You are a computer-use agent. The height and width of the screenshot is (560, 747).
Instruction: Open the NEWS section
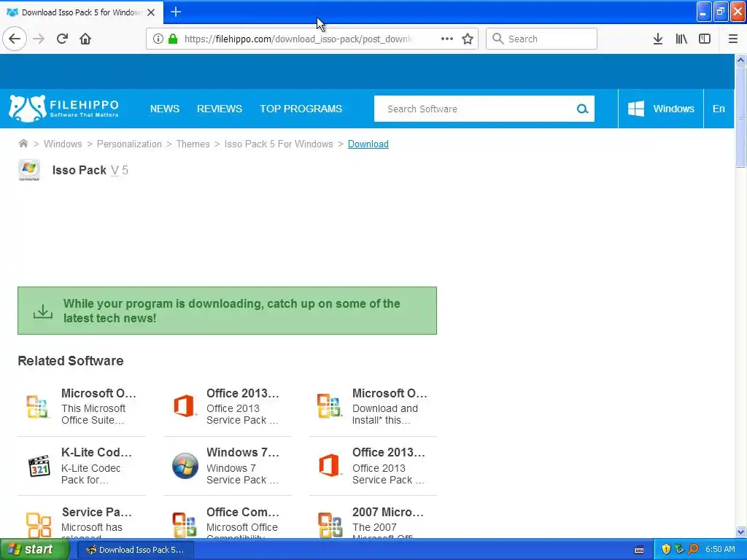[165, 109]
